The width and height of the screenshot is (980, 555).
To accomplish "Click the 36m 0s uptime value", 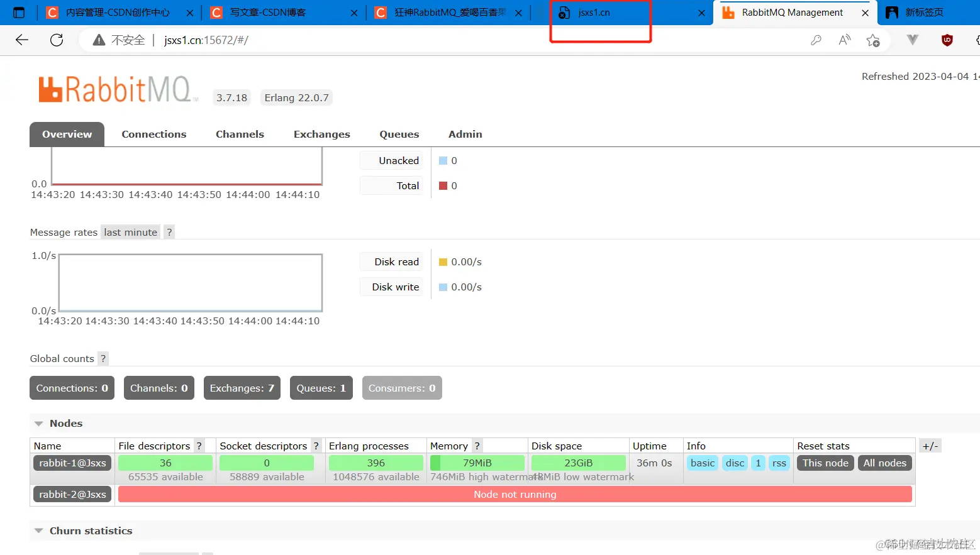I will click(x=654, y=463).
